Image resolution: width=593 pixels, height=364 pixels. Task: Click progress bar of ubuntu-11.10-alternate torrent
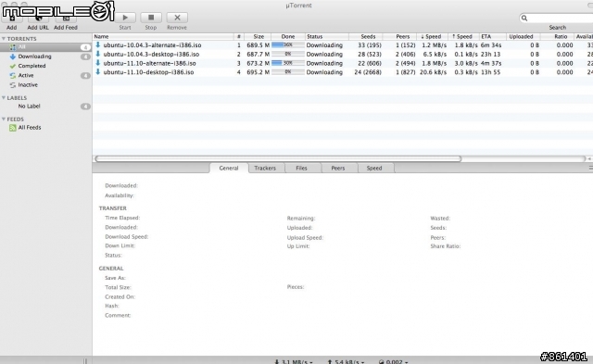pos(288,63)
